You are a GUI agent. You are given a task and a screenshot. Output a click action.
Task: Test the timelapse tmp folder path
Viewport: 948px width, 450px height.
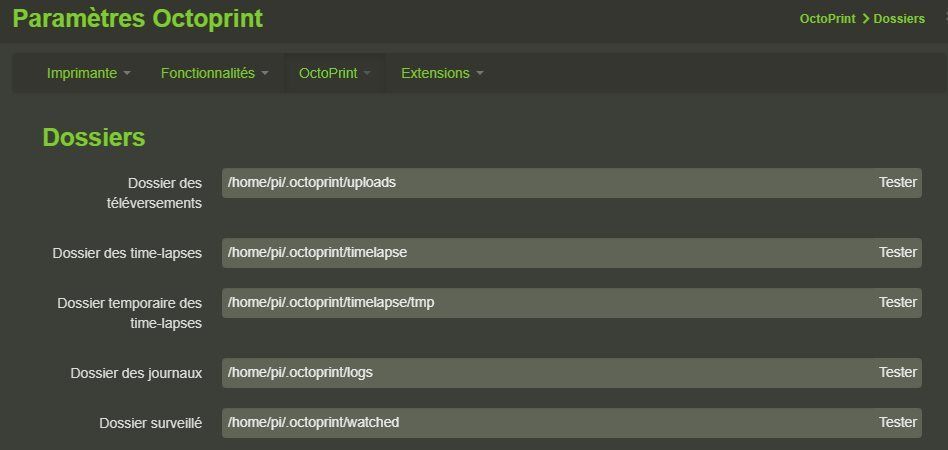coord(898,302)
